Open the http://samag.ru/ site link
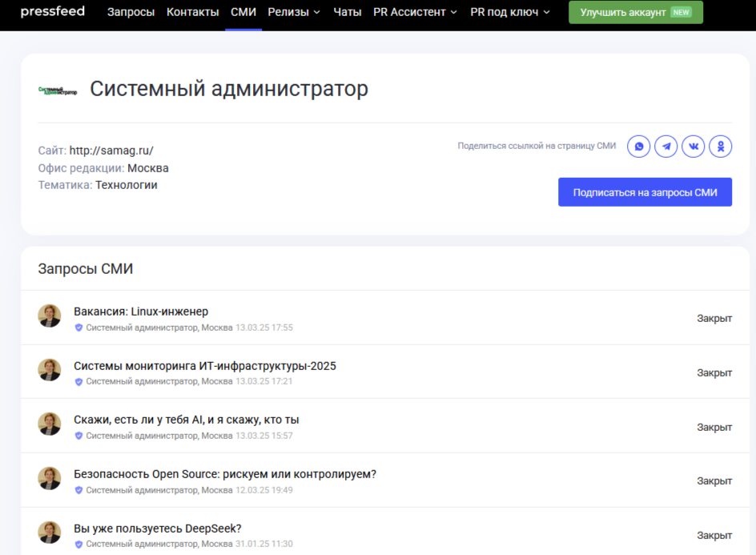 coord(111,151)
